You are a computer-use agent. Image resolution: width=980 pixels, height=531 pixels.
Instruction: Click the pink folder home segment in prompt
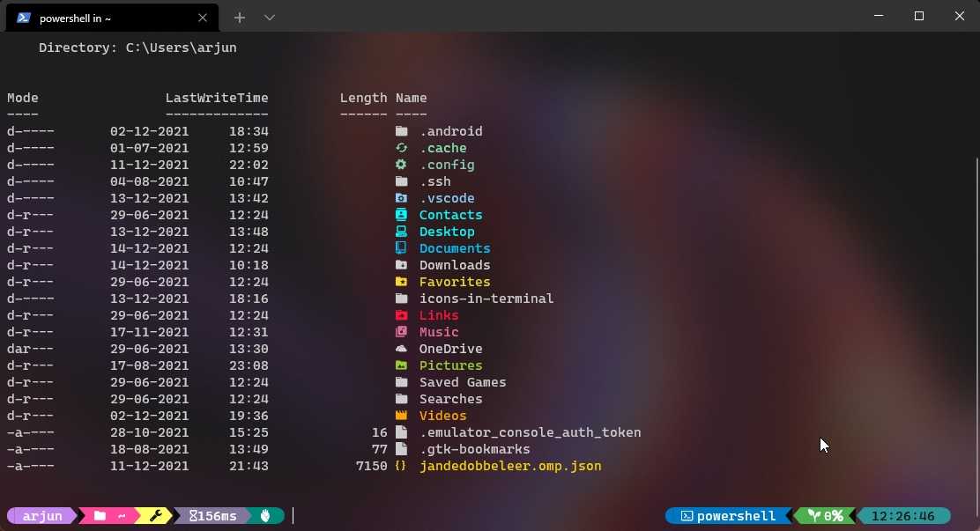108,515
